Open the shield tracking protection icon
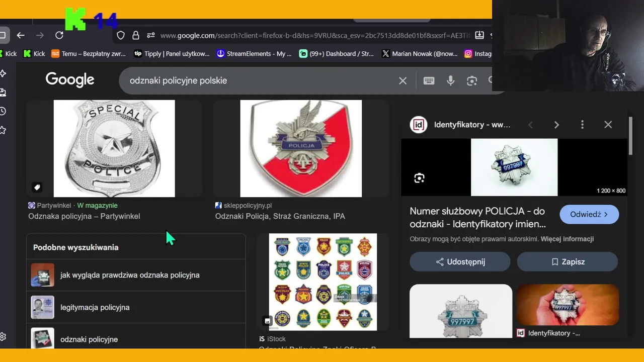The height and width of the screenshot is (362, 644). coord(121,35)
